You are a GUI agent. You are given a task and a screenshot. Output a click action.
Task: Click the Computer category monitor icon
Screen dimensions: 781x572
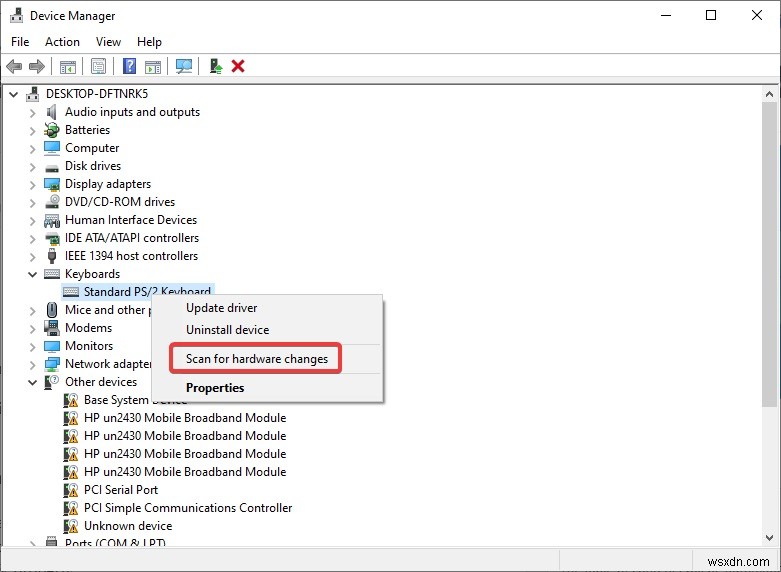(52, 148)
